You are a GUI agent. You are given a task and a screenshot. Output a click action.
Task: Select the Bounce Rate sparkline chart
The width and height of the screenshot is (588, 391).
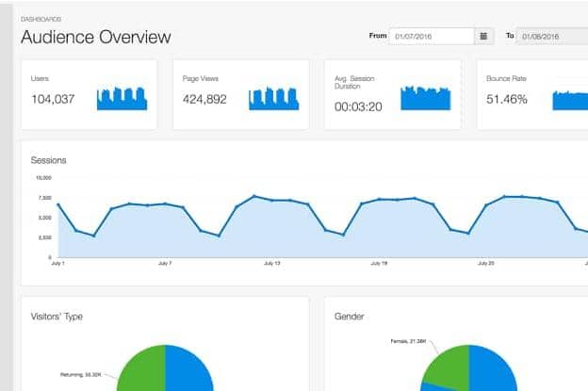(570, 101)
